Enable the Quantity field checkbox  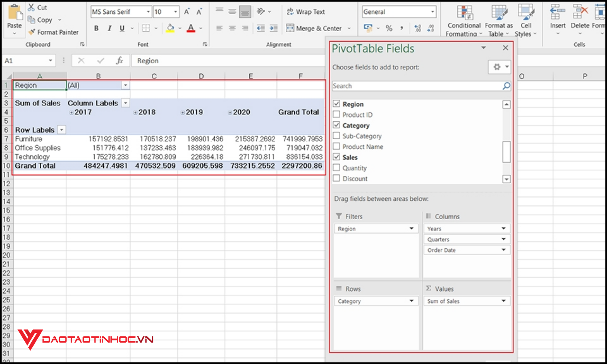(336, 167)
